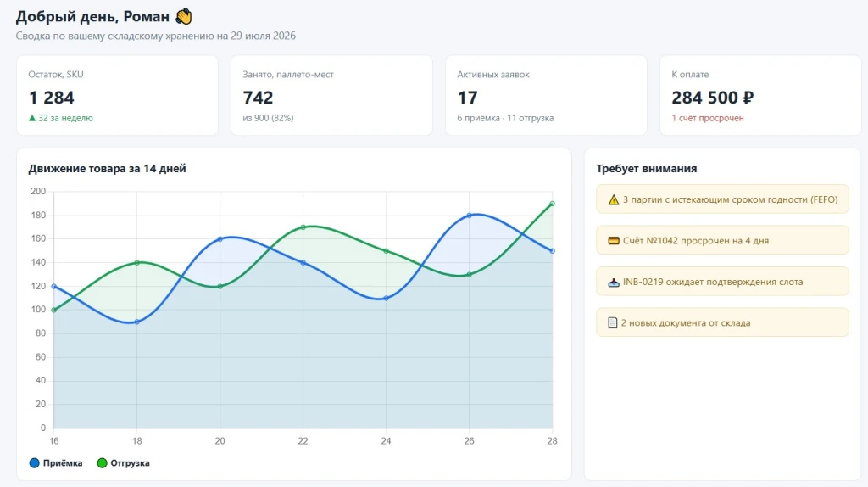
Task: Open the Активных заявок card
Action: click(547, 95)
